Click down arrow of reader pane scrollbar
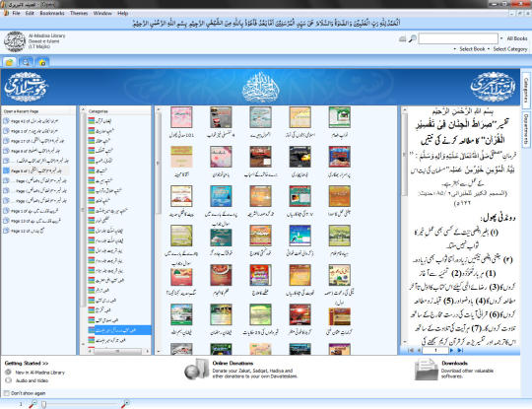 click(405, 341)
